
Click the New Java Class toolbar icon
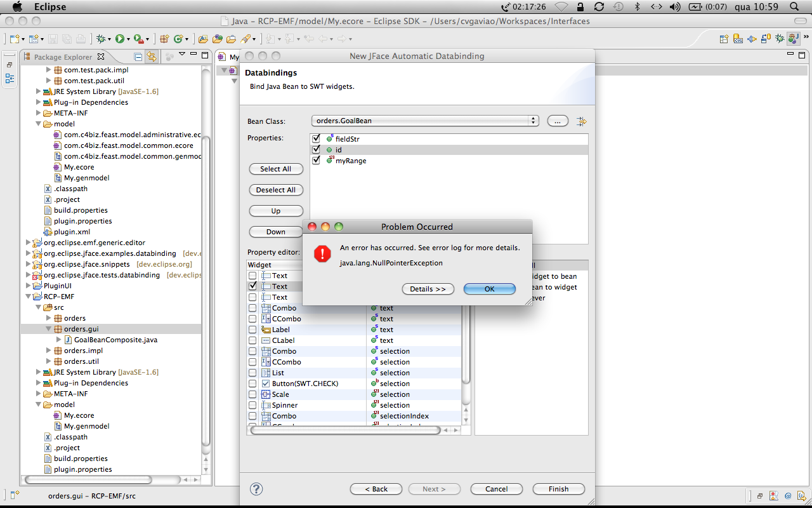pyautogui.click(x=178, y=39)
